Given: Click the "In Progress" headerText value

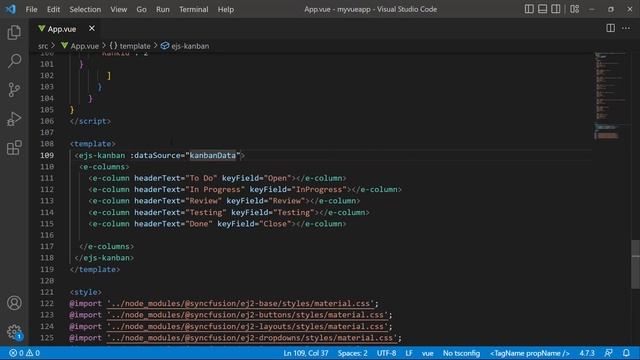Looking at the screenshot, I should point(215,189).
